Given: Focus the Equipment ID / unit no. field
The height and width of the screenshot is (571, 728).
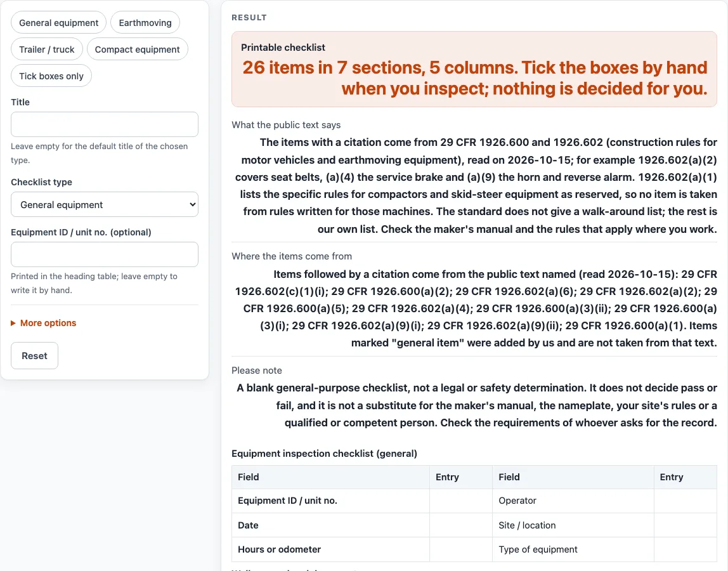Looking at the screenshot, I should 105,254.
